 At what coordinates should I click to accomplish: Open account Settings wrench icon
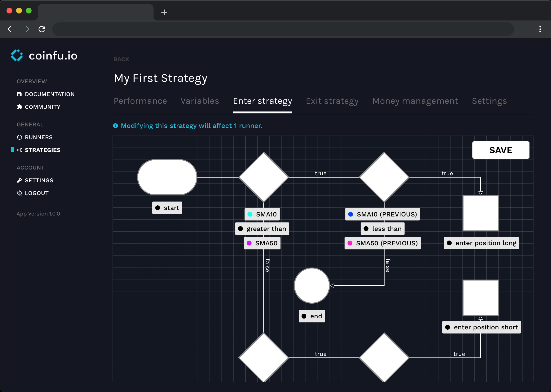(x=19, y=181)
